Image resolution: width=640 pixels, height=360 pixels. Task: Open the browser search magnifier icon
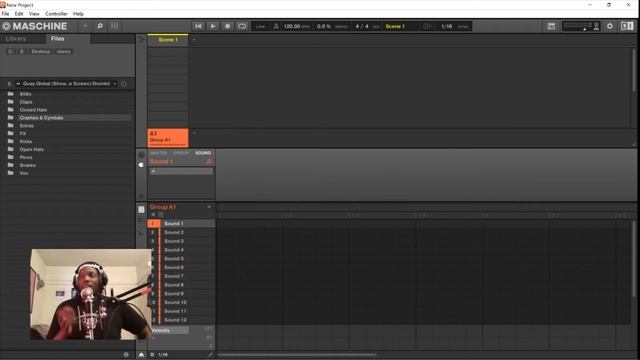(x=100, y=26)
